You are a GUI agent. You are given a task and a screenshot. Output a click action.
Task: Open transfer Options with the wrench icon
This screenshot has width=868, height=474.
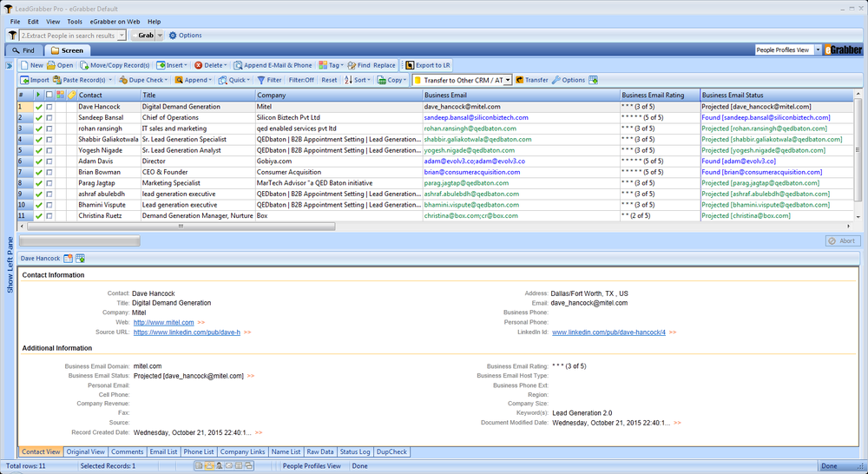pyautogui.click(x=569, y=80)
